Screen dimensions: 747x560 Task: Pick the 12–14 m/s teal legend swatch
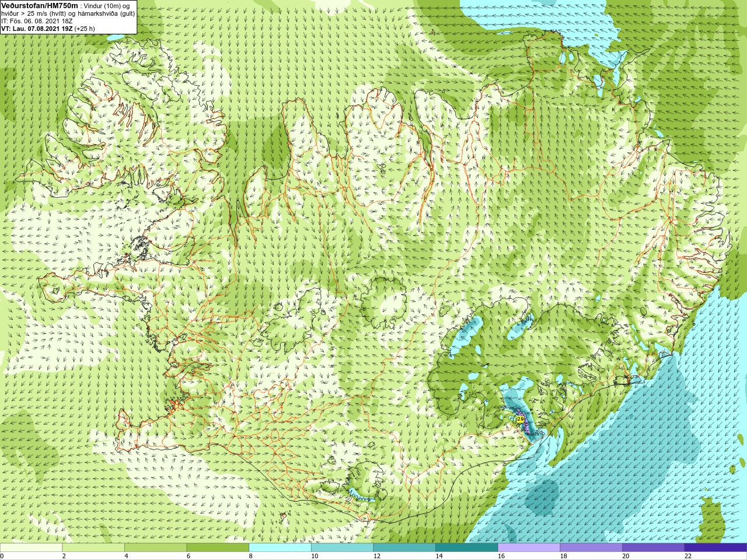[x=404, y=547]
